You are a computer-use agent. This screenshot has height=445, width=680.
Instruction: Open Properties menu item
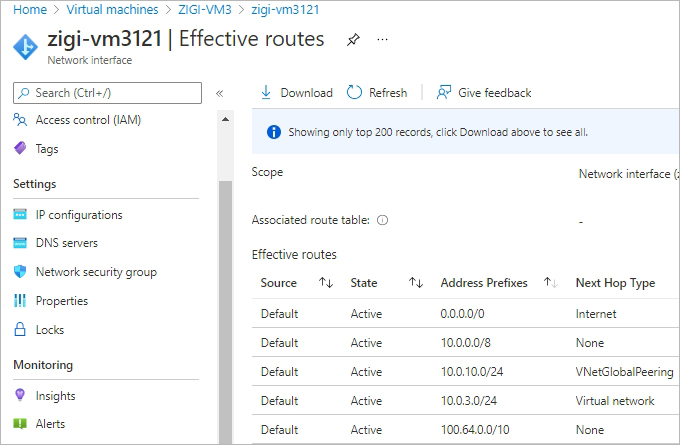62,301
